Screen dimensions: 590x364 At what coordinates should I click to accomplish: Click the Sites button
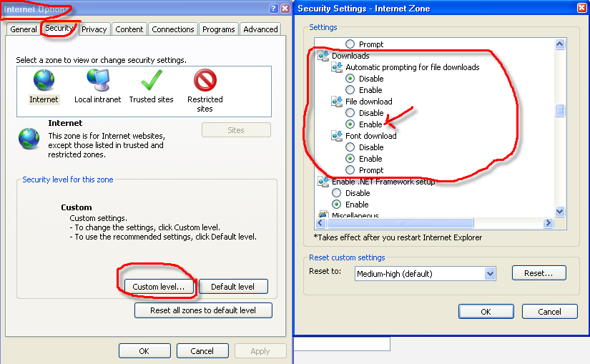click(236, 130)
